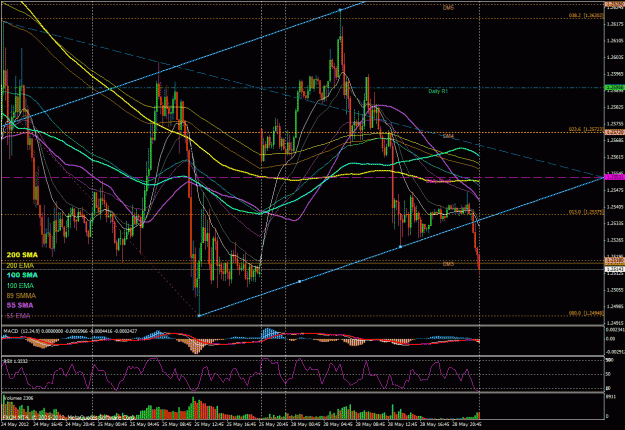Select the 023.6 Fibonacci level label
The width and height of the screenshot is (625, 430).
pyautogui.click(x=586, y=130)
